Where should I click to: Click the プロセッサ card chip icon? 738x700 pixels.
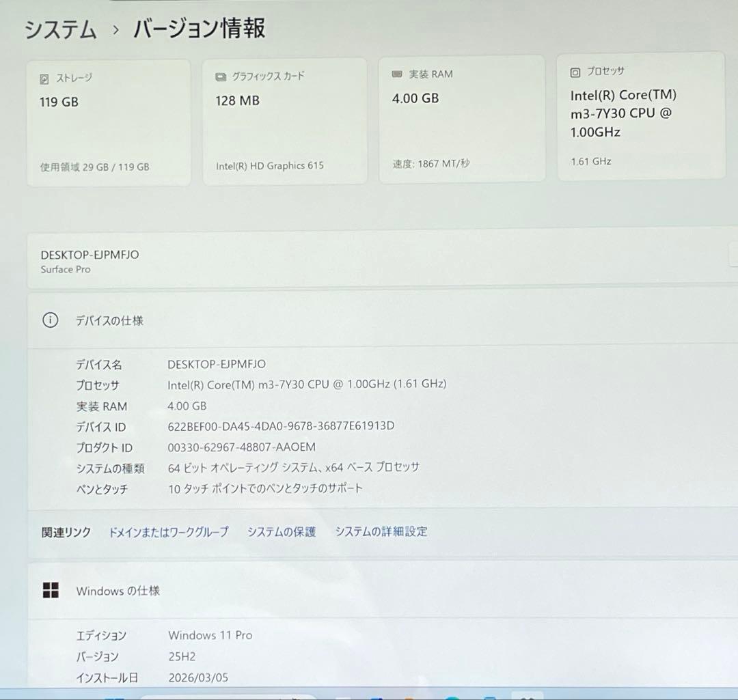[x=575, y=72]
